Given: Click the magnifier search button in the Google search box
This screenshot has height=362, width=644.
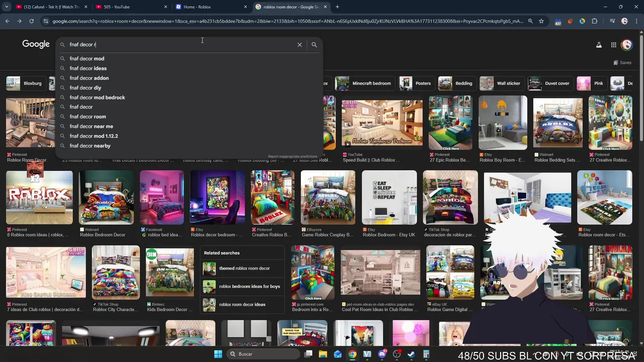Looking at the screenshot, I should [314, 45].
